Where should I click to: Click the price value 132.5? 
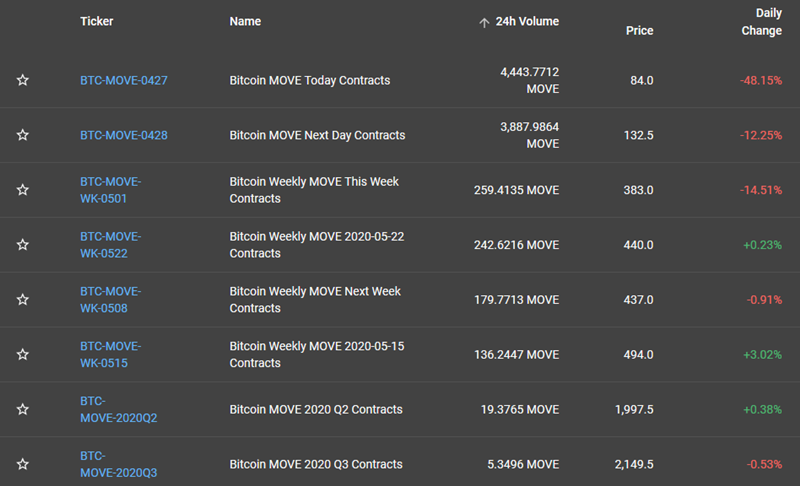(x=638, y=135)
